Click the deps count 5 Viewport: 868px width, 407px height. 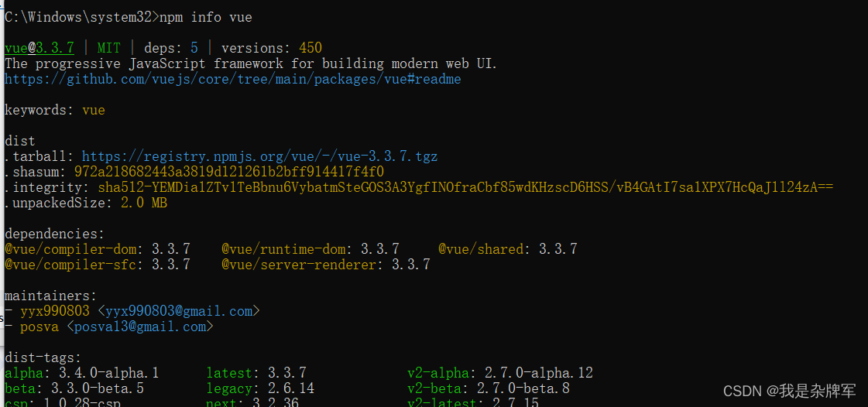194,48
